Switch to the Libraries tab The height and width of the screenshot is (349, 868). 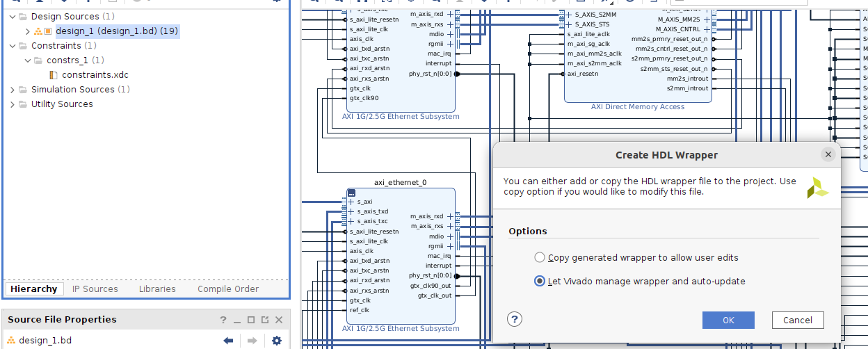click(x=157, y=289)
